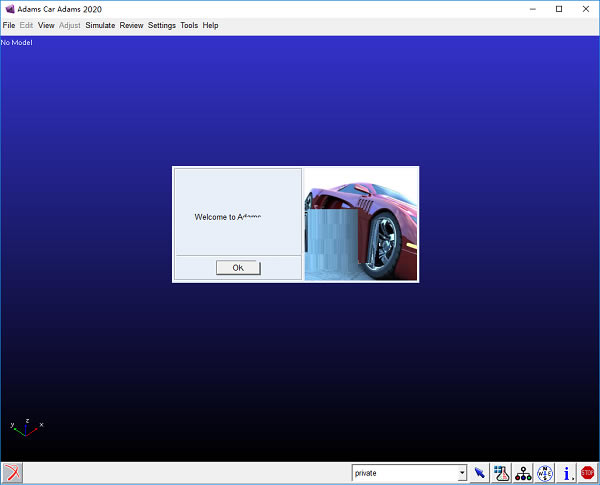Viewport: 600px width, 485px height.
Task: Open the model hierarchy tree icon
Action: pos(523,473)
